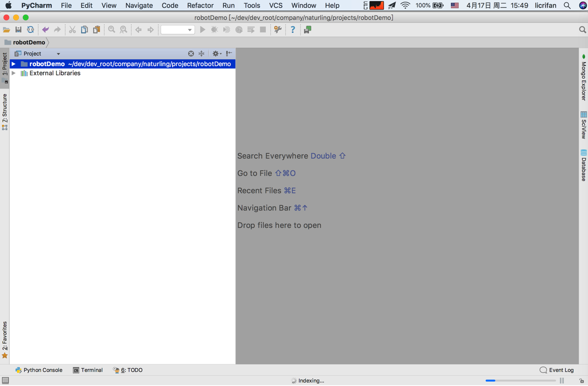Click the Collapse All icon in Project panel
The image size is (588, 386).
(x=202, y=53)
